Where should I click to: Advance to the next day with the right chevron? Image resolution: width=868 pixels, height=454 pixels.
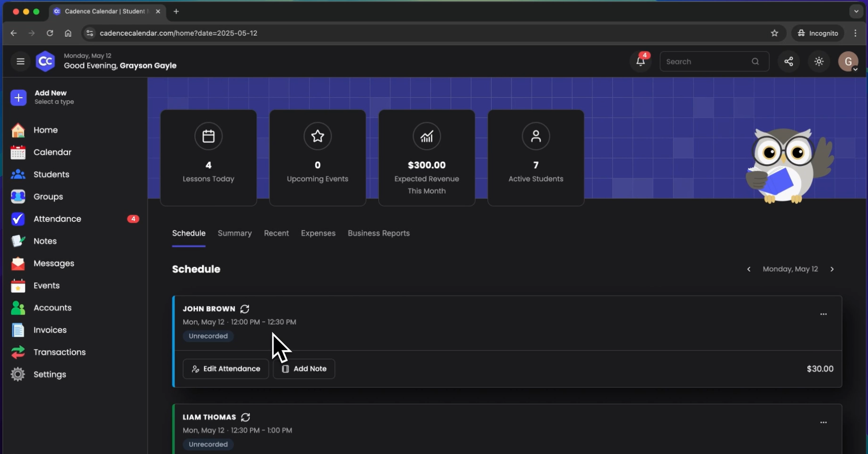(833, 269)
